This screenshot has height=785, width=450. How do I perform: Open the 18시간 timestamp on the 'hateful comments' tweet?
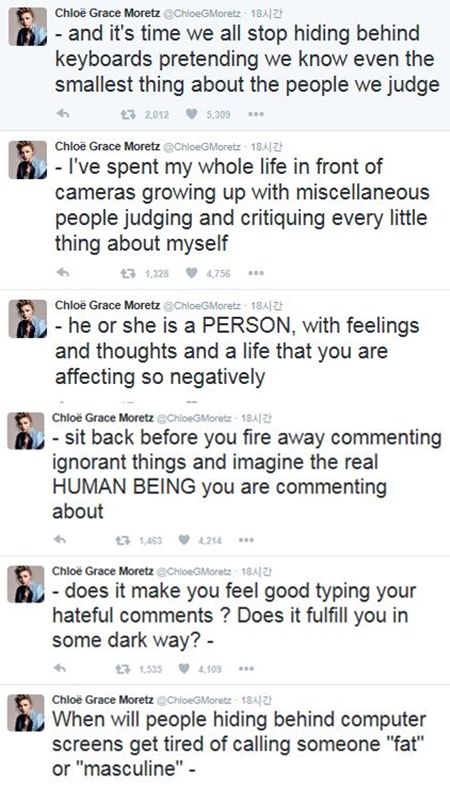257,571
